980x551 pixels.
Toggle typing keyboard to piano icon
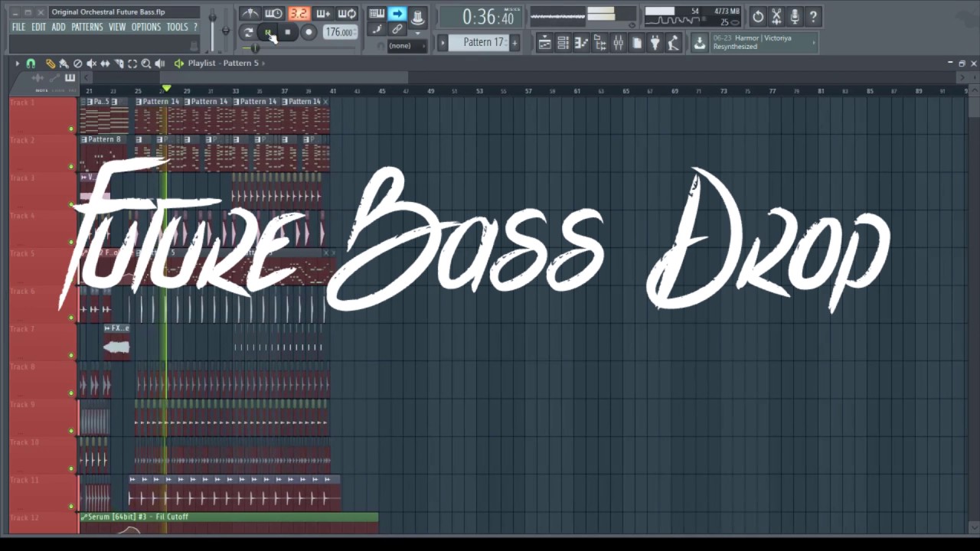[x=376, y=14]
